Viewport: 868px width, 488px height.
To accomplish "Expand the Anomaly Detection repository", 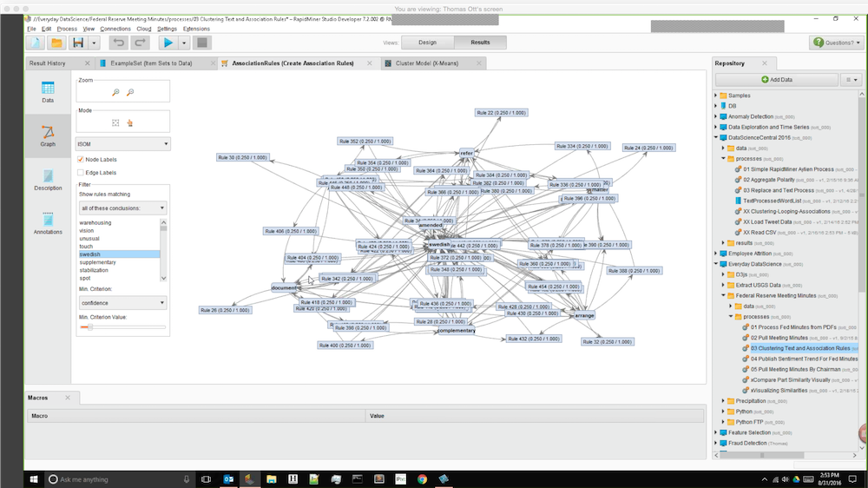I will pyautogui.click(x=716, y=116).
